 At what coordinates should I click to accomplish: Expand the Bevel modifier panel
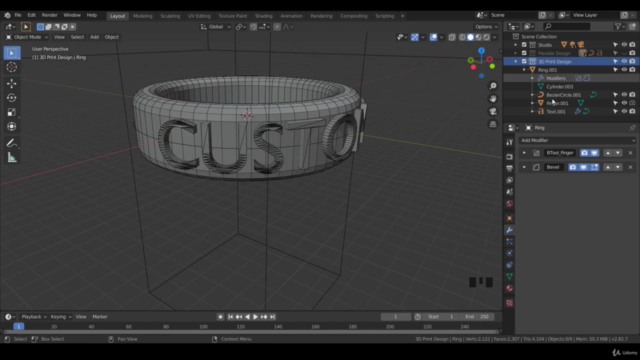pos(524,167)
